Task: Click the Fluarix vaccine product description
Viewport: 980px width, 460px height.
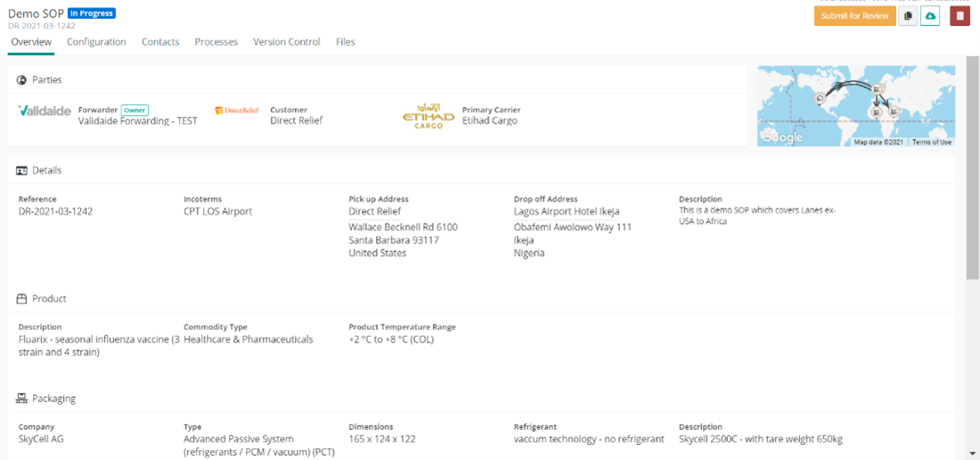Action: [x=100, y=346]
